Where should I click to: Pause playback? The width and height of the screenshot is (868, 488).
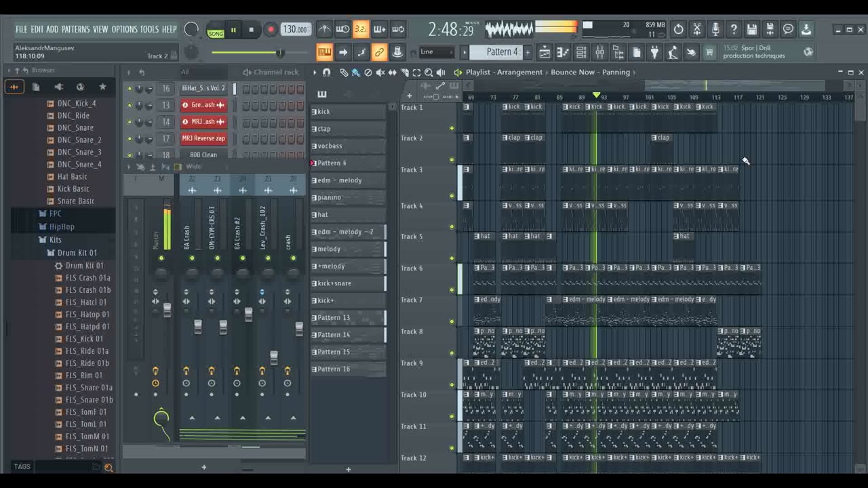(233, 29)
